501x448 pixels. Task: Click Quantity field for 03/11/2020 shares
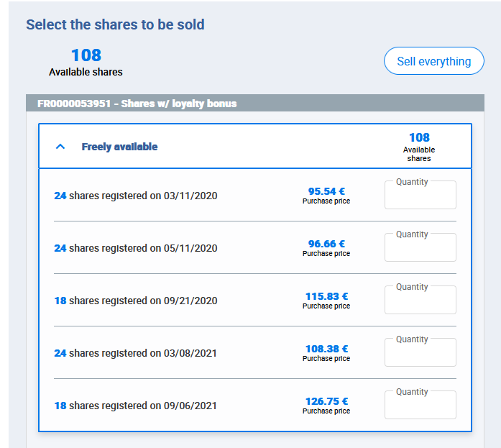(x=420, y=196)
